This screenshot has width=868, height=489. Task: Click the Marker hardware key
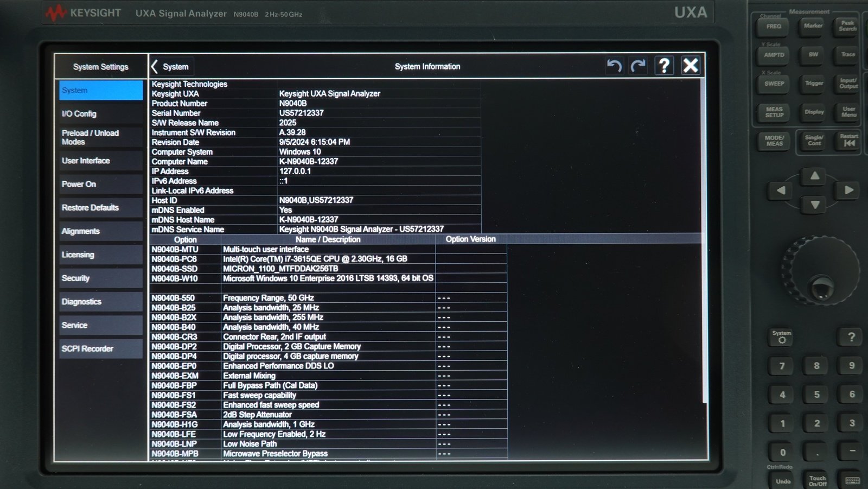click(x=813, y=26)
